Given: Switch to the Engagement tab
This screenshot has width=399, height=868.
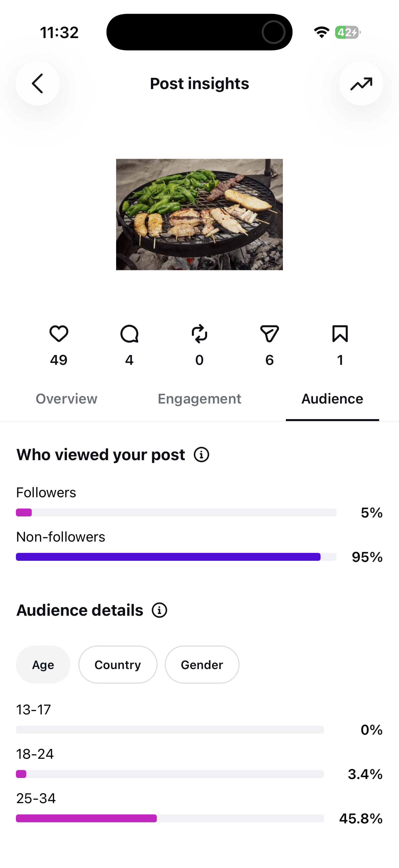Looking at the screenshot, I should [x=199, y=399].
